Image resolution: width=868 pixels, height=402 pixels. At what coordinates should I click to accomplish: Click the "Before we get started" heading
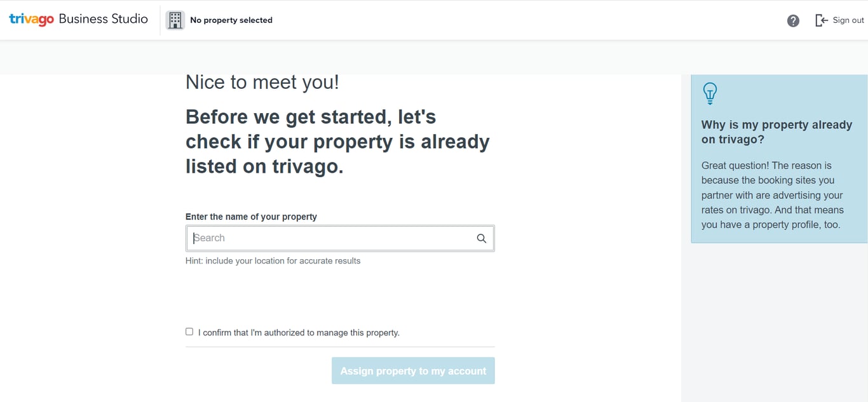click(x=337, y=141)
